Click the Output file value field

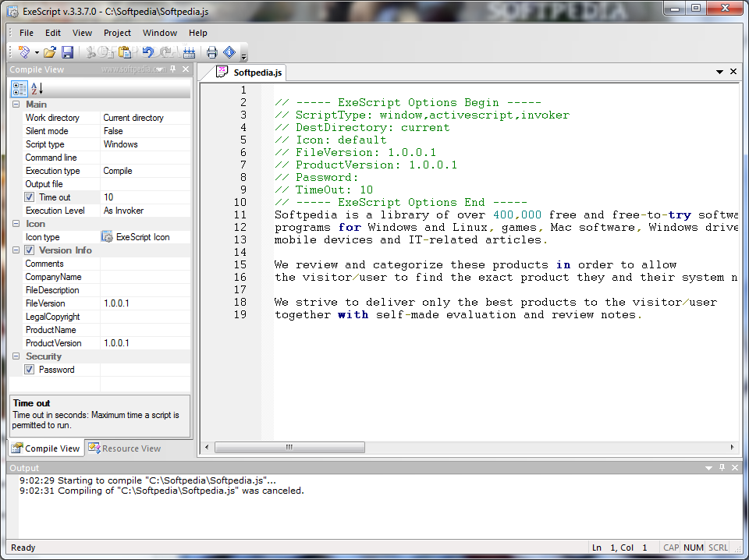(x=145, y=184)
